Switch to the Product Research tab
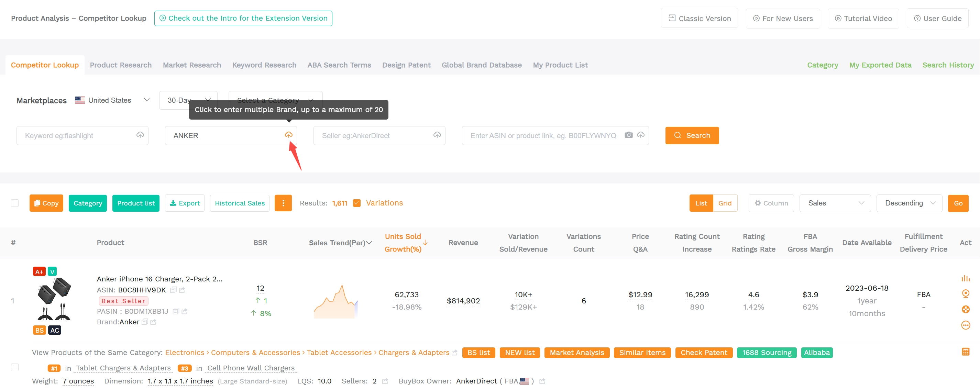Screen dimensions: 980x390 121,65
